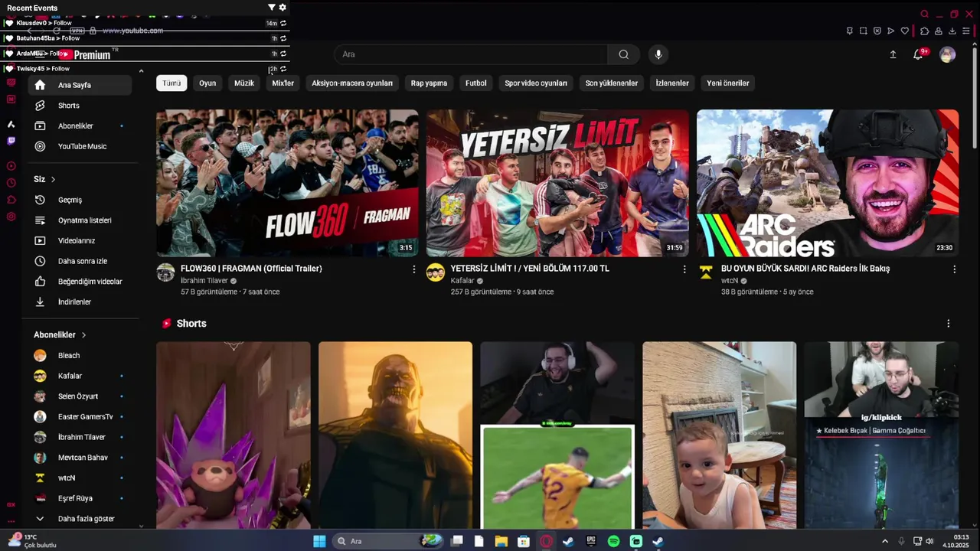980x551 pixels.
Task: Open Opera's ad blocker shield
Action: pos(877,31)
